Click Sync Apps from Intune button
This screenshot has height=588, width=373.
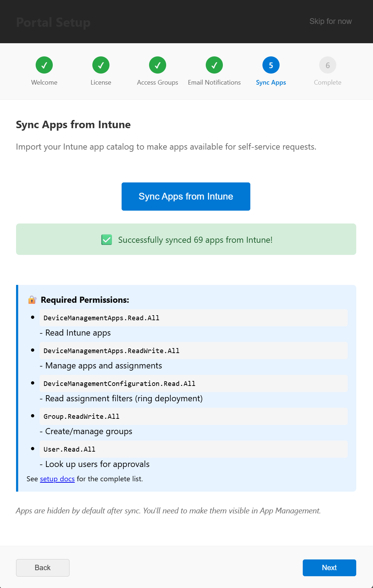click(x=186, y=196)
